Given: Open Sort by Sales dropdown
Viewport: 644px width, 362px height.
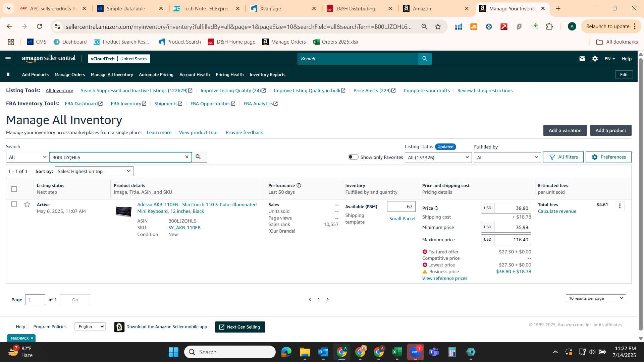Looking at the screenshot, I should coord(94,171).
